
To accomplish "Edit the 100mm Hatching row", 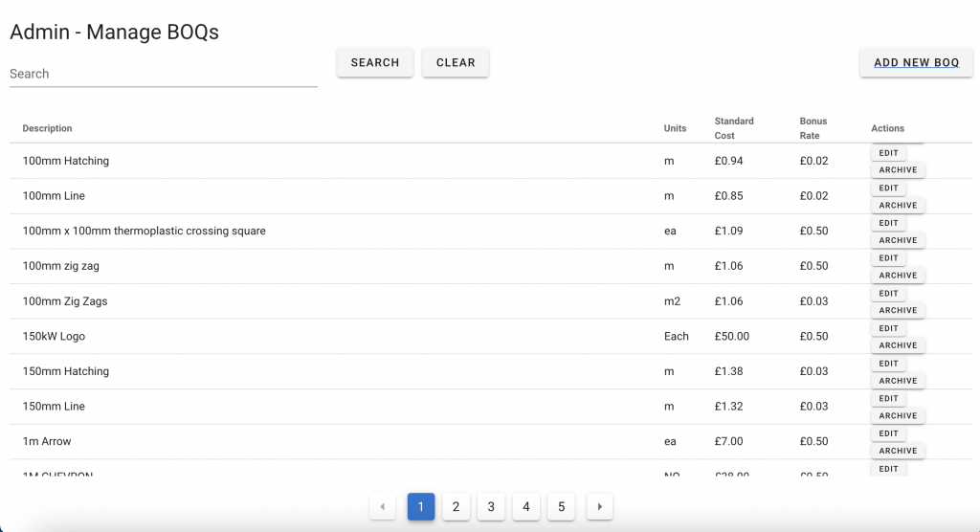I will [888, 153].
